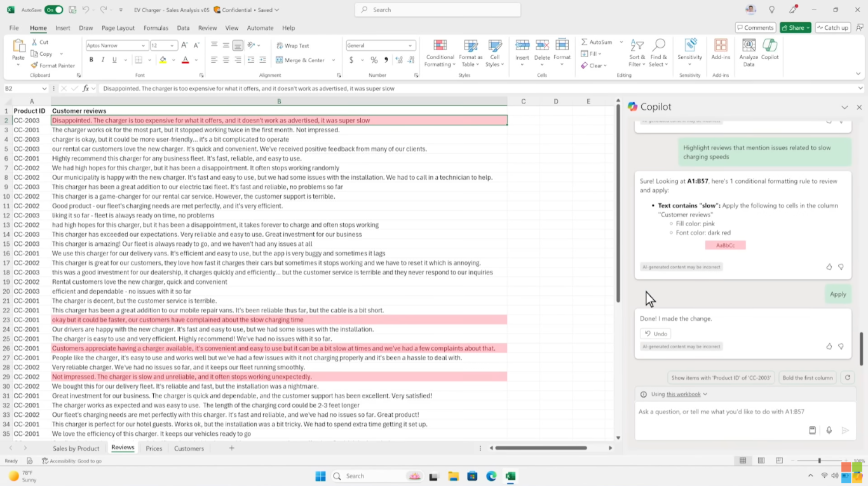Select the Format Painter tool
This screenshot has height=486, width=868.
[53, 65]
